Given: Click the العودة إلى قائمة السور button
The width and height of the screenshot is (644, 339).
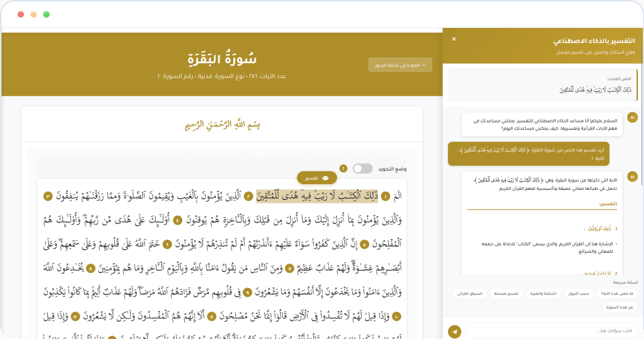Looking at the screenshot, I should pos(400,64).
